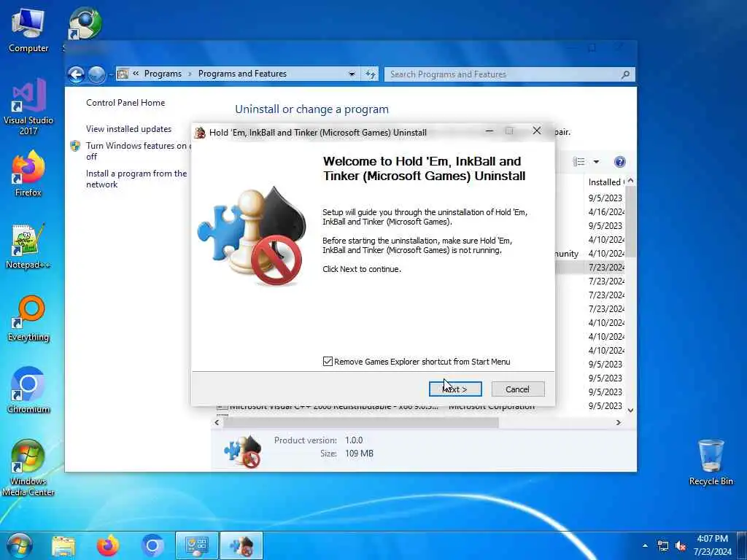Viewport: 747px width, 560px height.
Task: Switch to Control Panel taskbar button
Action: pos(197,545)
